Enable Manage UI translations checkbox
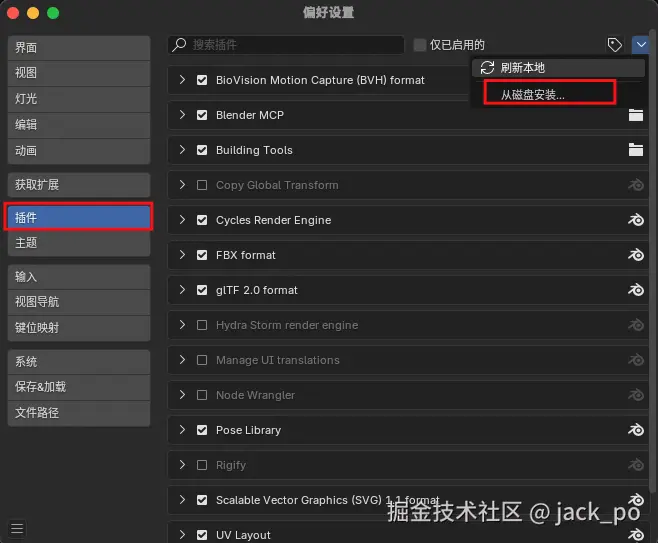Image resolution: width=658 pixels, height=543 pixels. pos(202,360)
